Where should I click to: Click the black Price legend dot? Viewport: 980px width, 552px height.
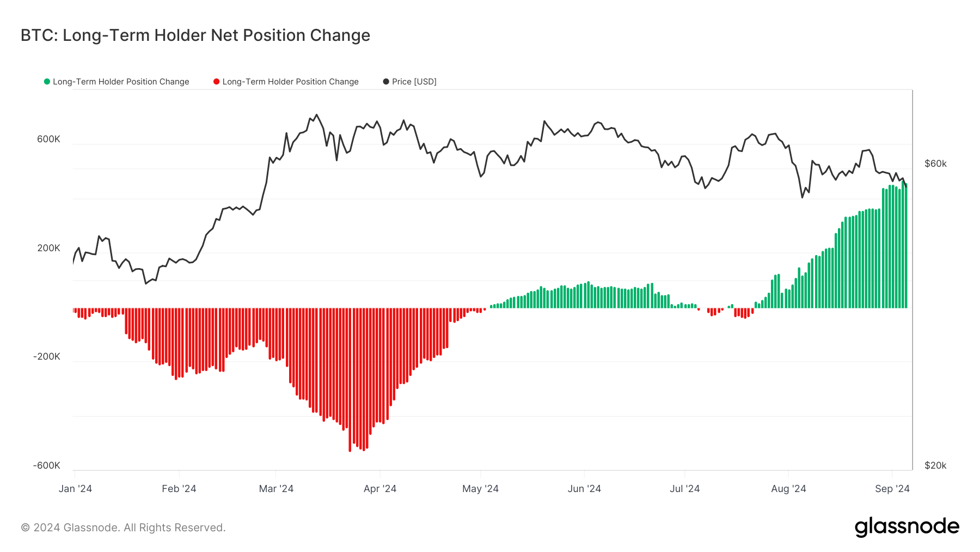pos(386,82)
